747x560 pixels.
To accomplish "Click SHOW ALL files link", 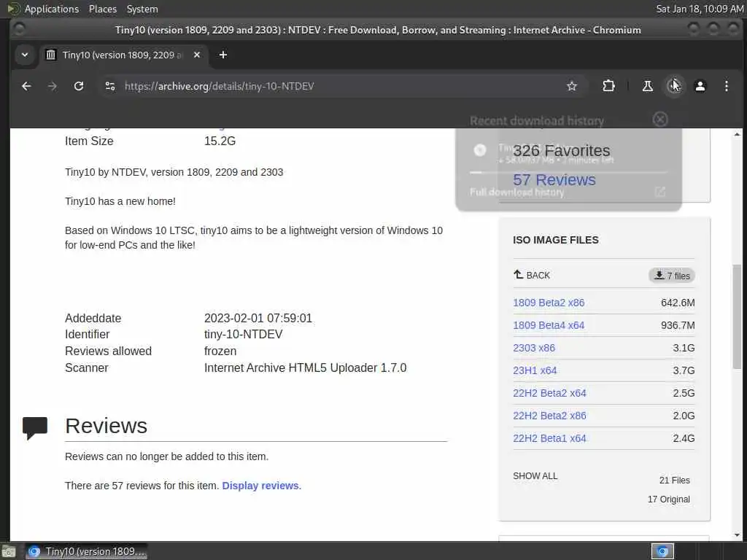I will pos(535,476).
